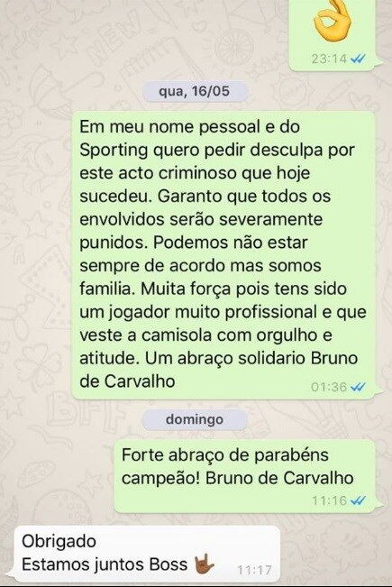The height and width of the screenshot is (587, 392).
Task: Click 'Bruno de Carvalho' in congratulation message
Action: (x=279, y=478)
